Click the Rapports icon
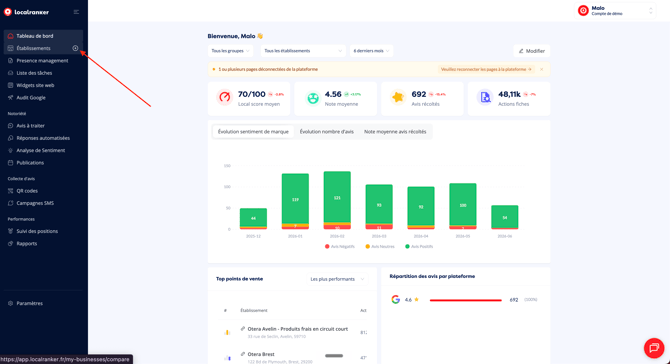This screenshot has height=364, width=670. click(x=11, y=244)
